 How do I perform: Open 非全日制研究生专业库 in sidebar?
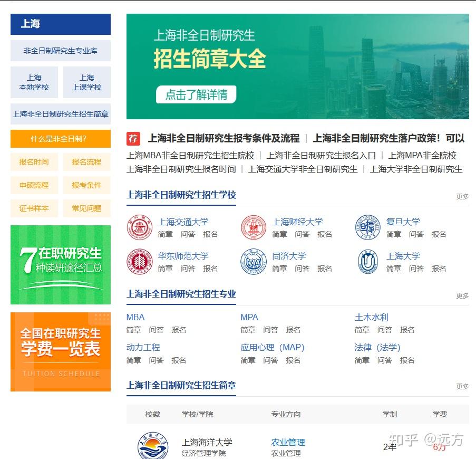(61, 51)
